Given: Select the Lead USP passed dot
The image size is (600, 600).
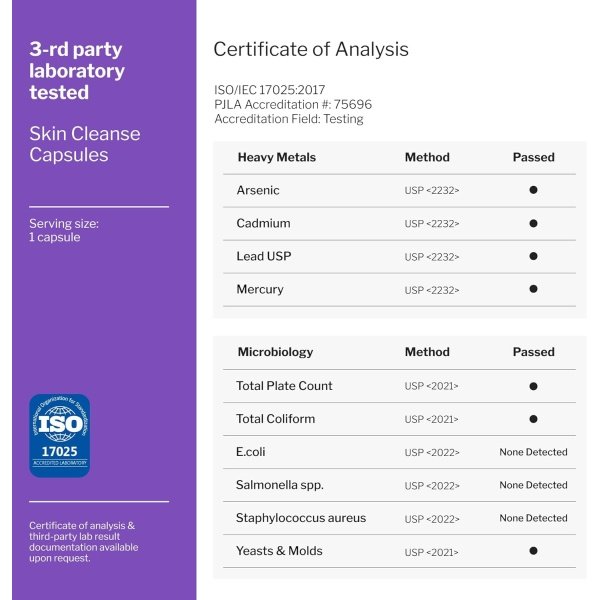Looking at the screenshot, I should coord(533,256).
